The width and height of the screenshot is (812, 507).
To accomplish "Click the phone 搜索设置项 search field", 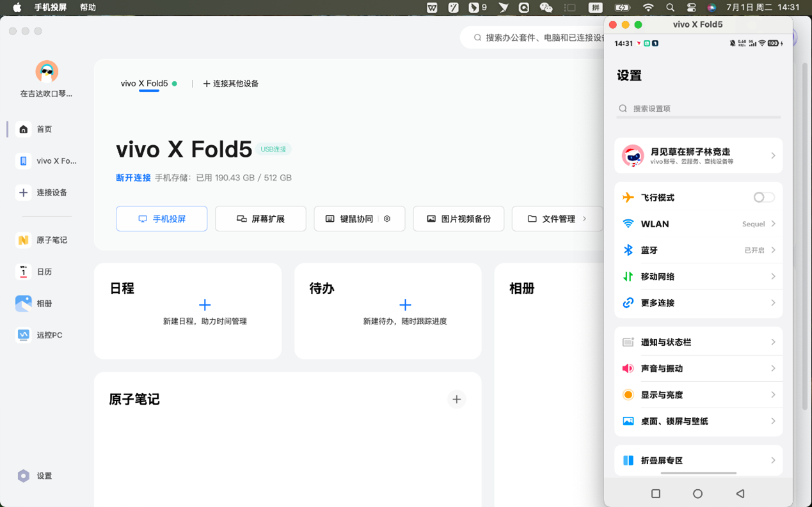I will tap(699, 109).
